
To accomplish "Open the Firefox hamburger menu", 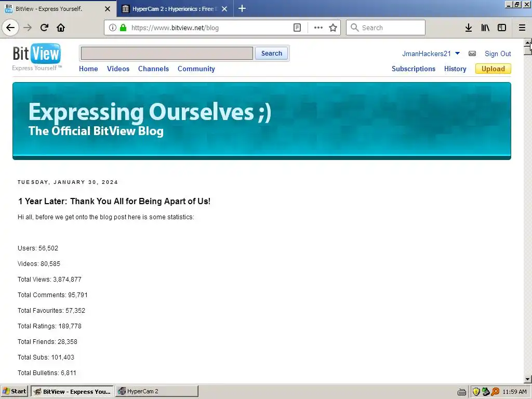I will (x=522, y=28).
